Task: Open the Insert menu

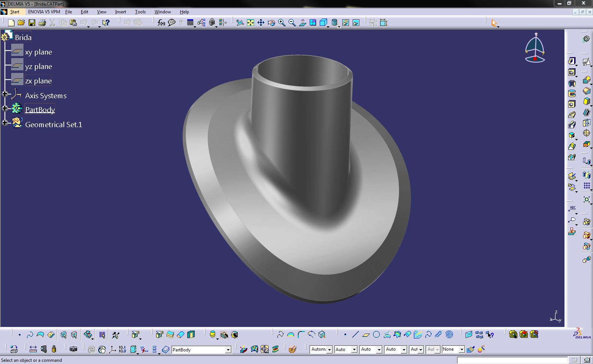Action: 120,12
